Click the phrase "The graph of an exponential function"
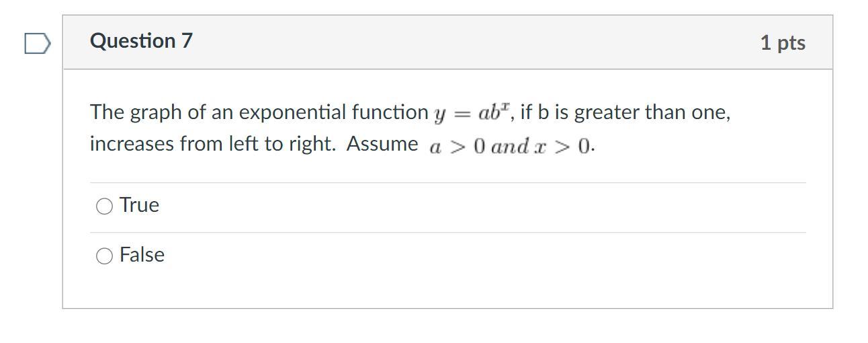 click(x=259, y=112)
